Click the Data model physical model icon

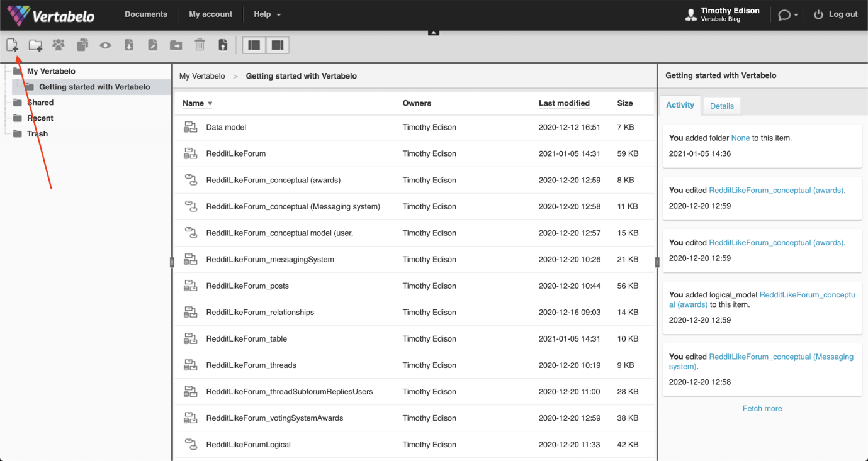[x=190, y=127]
